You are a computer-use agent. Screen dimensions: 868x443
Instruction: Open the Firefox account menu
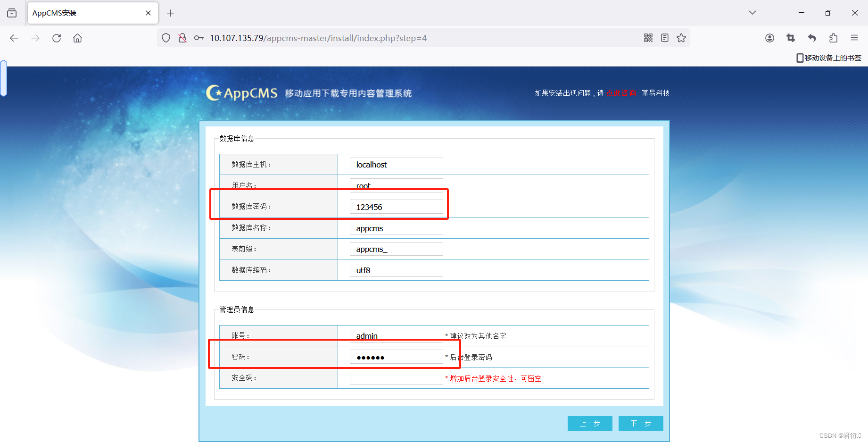(769, 38)
